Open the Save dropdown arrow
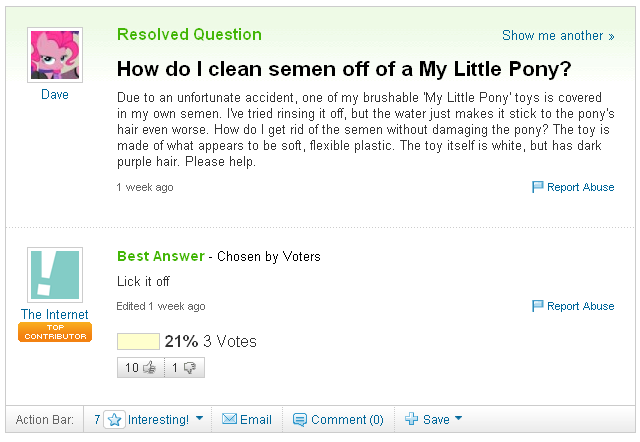The width and height of the screenshot is (640, 442). (459, 419)
